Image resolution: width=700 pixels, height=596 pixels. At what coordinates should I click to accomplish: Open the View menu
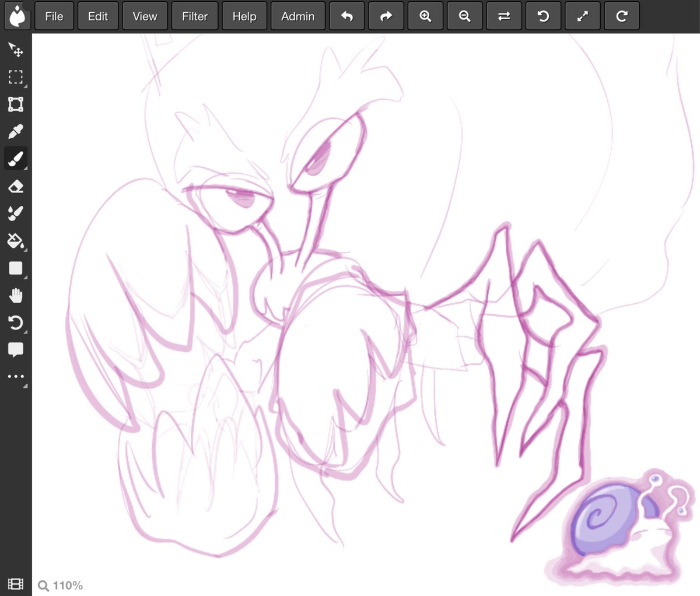[145, 16]
